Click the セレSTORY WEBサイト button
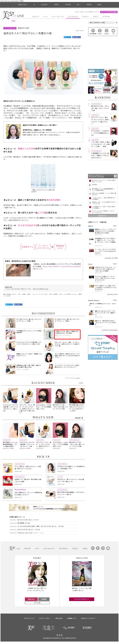119x644 pixels. click(82, 599)
